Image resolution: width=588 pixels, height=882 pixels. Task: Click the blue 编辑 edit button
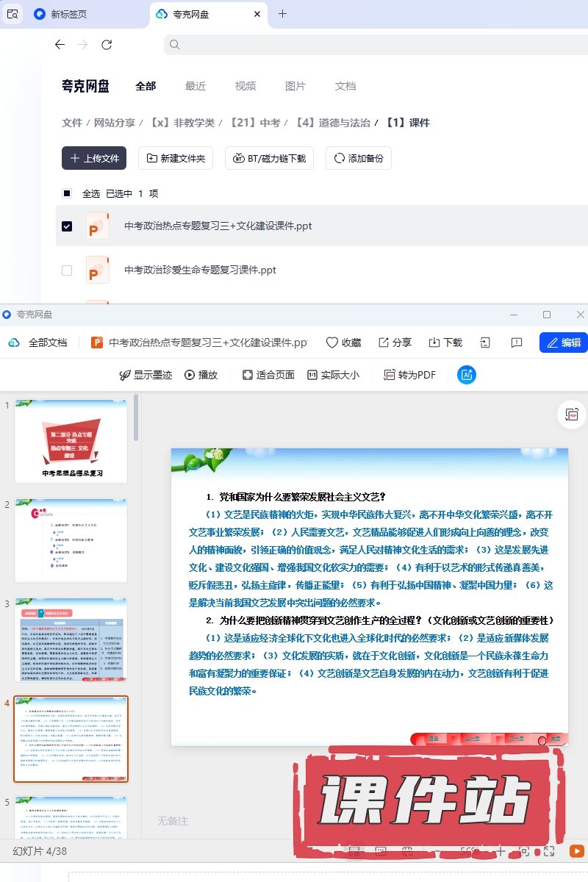point(563,343)
